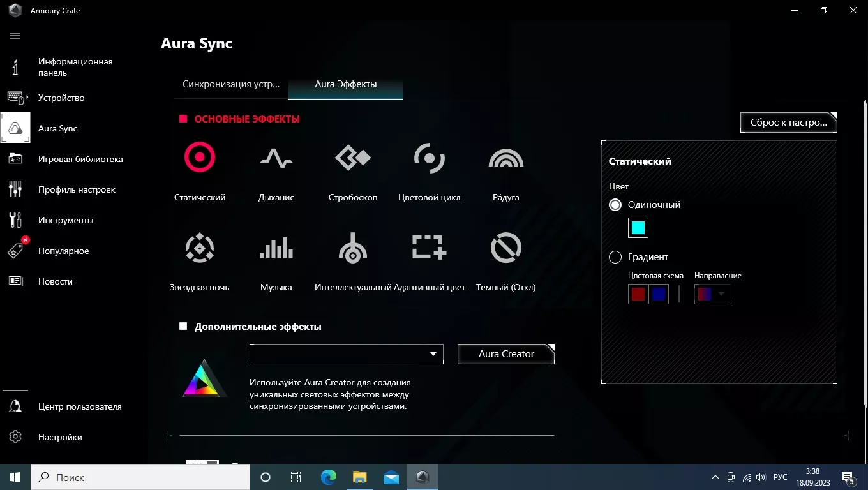868x490 pixels.
Task: Select the Одиночный color radio button
Action: 615,205
